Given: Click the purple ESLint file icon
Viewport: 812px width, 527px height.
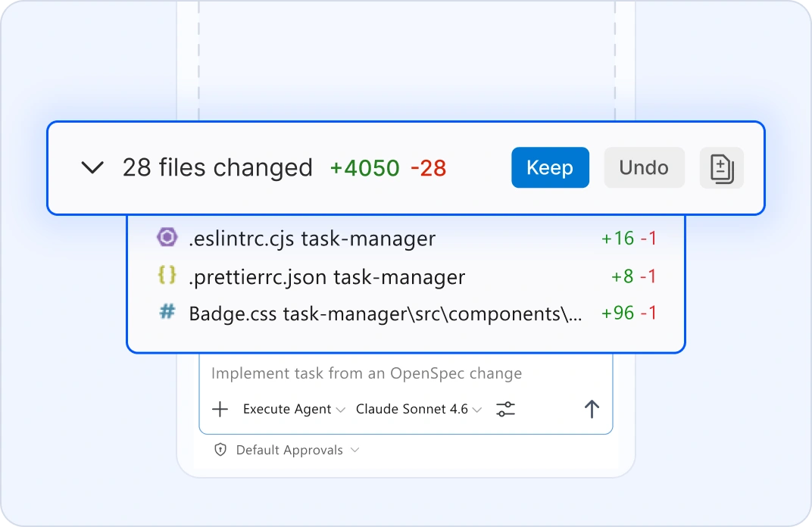Looking at the screenshot, I should tap(167, 237).
